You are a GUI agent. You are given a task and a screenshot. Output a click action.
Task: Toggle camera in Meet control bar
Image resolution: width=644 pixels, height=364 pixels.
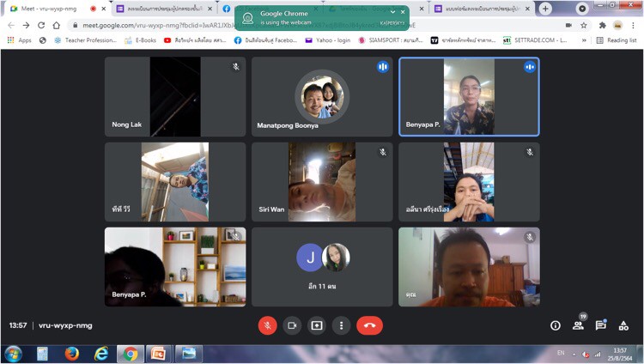tap(292, 325)
